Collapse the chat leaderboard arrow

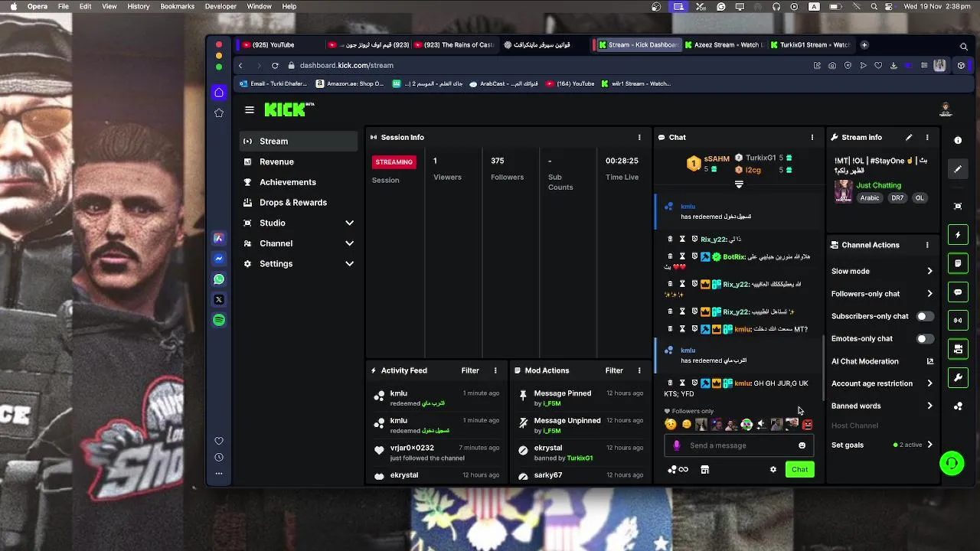click(739, 184)
